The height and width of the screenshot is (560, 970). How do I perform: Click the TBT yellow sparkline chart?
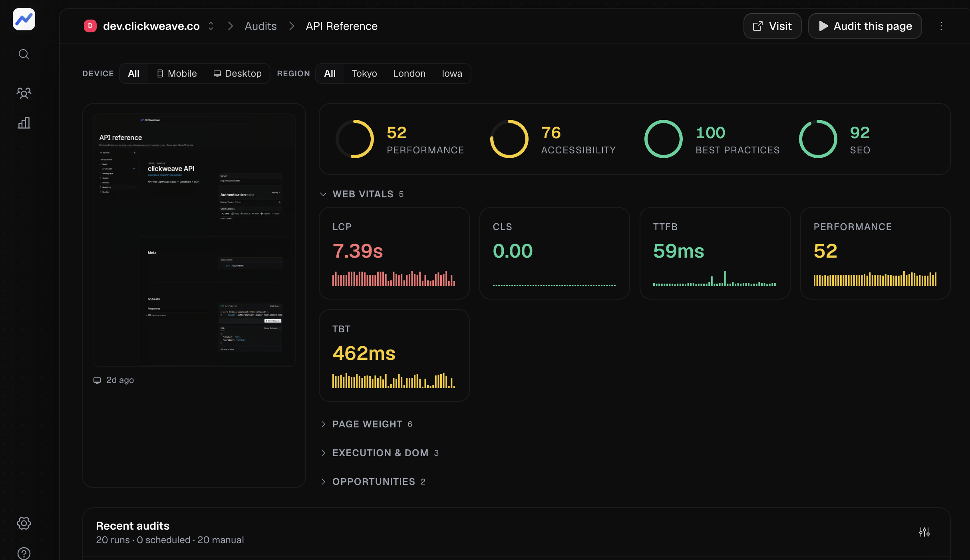[394, 381]
